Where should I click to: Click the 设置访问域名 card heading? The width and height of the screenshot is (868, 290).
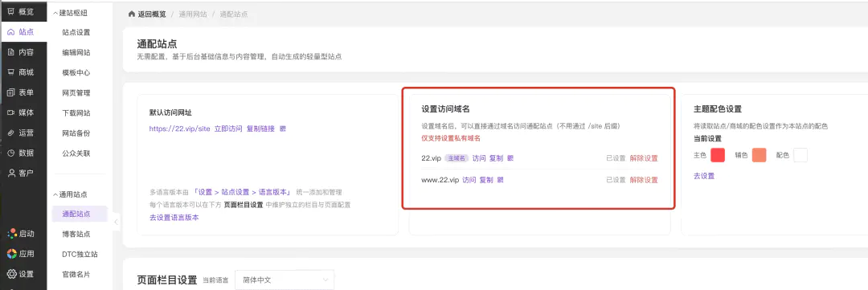(x=445, y=109)
